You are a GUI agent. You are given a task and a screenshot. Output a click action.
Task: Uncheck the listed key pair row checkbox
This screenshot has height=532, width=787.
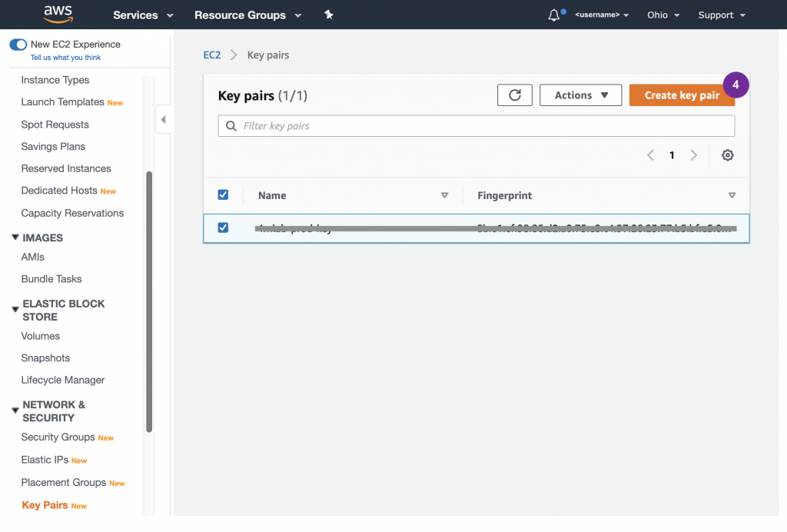click(223, 228)
